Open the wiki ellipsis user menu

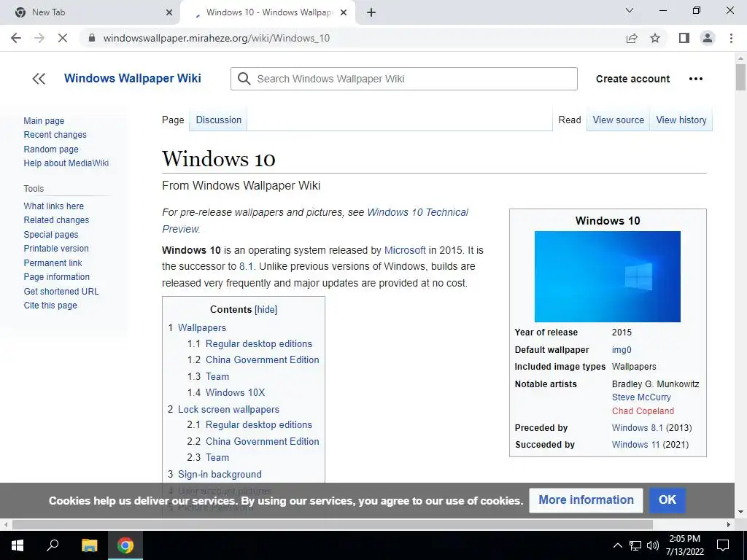(x=695, y=79)
